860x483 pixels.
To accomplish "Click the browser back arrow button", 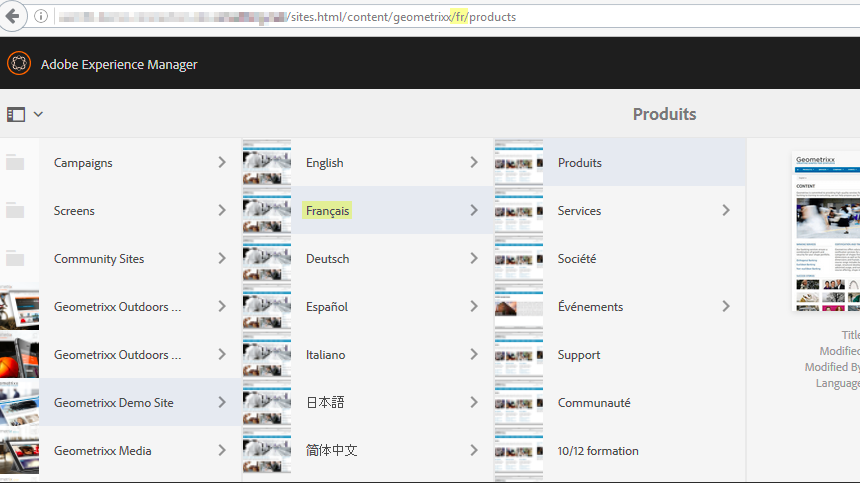I will [x=12, y=16].
